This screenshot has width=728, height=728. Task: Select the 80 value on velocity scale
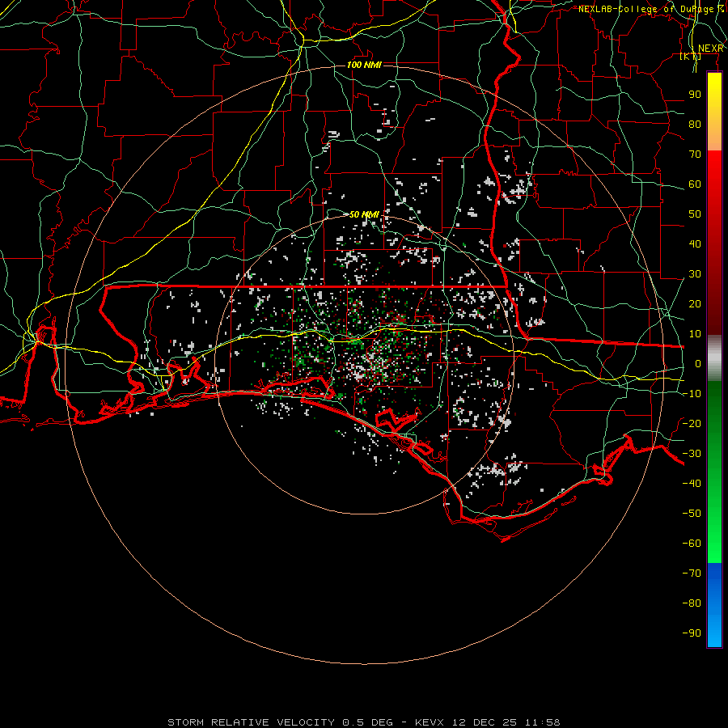click(x=695, y=125)
